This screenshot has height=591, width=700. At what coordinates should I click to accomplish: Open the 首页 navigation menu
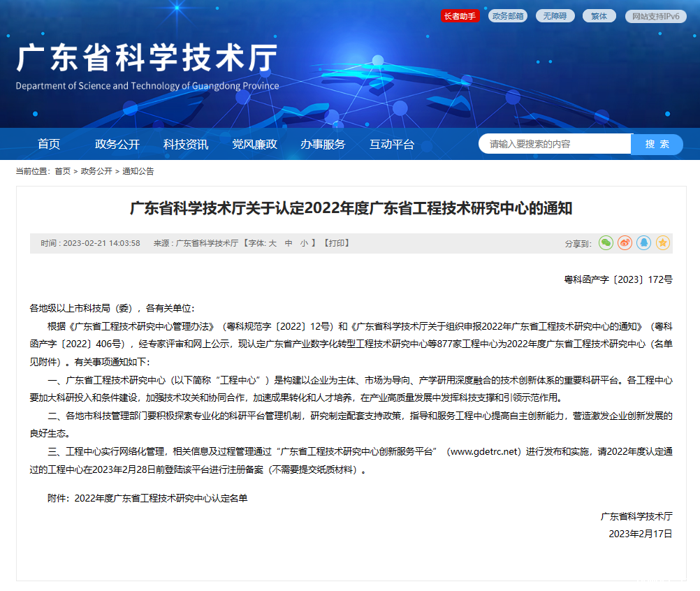(x=49, y=144)
